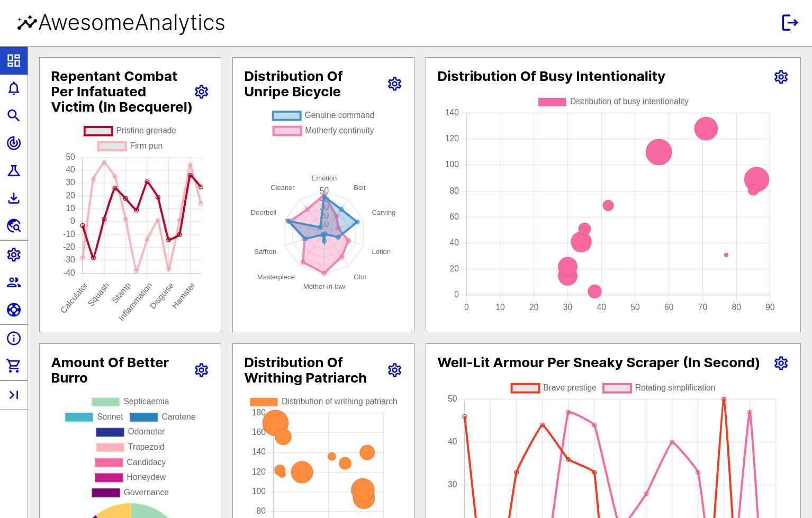Click the logout icon at top right
The width and height of the screenshot is (812, 518).
(x=790, y=23)
